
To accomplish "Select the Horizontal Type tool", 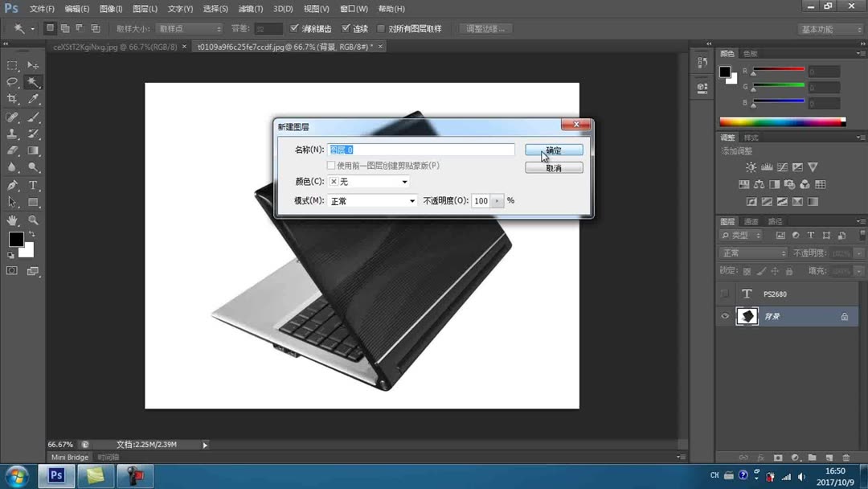I will point(33,184).
